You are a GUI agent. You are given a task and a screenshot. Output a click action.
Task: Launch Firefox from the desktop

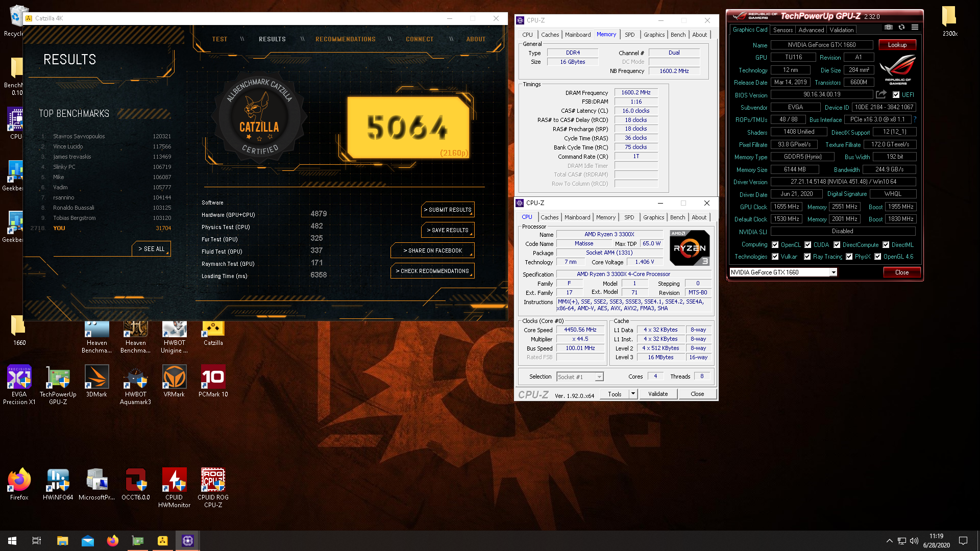click(19, 484)
